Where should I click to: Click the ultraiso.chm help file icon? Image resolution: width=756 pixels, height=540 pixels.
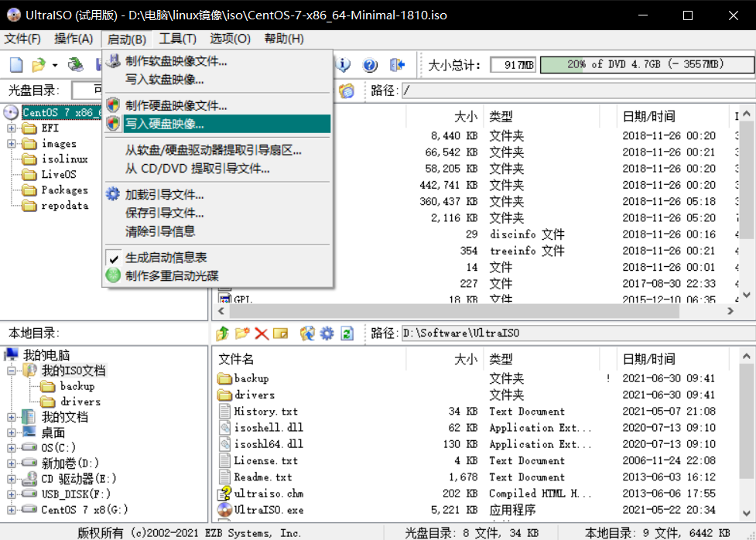(224, 494)
